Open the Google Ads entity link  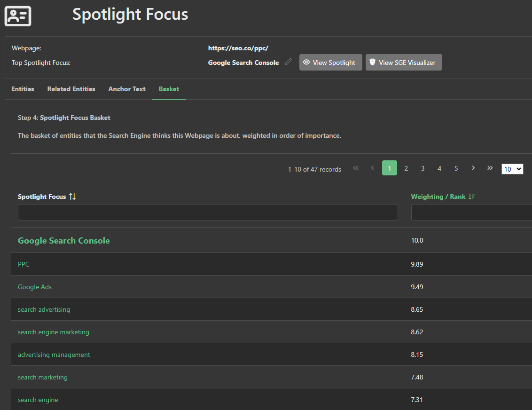[x=35, y=287]
